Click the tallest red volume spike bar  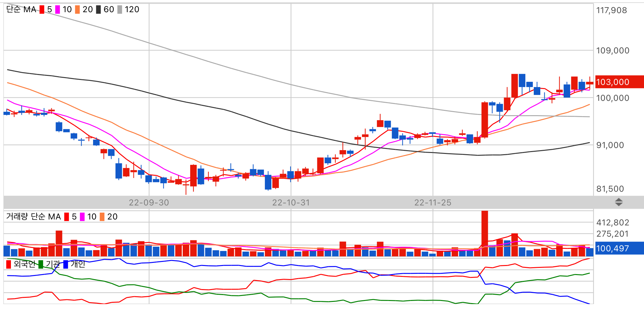tap(485, 234)
